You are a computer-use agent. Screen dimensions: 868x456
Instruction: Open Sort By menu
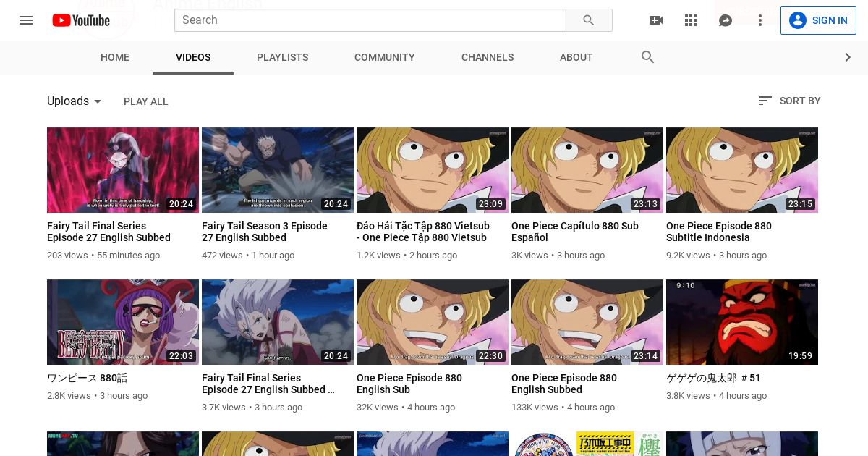[789, 101]
